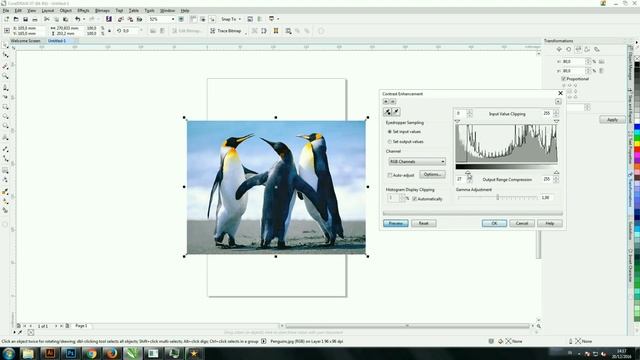Open Photoshop from the Windows taskbar
The width and height of the screenshot is (640, 360).
coord(71,353)
